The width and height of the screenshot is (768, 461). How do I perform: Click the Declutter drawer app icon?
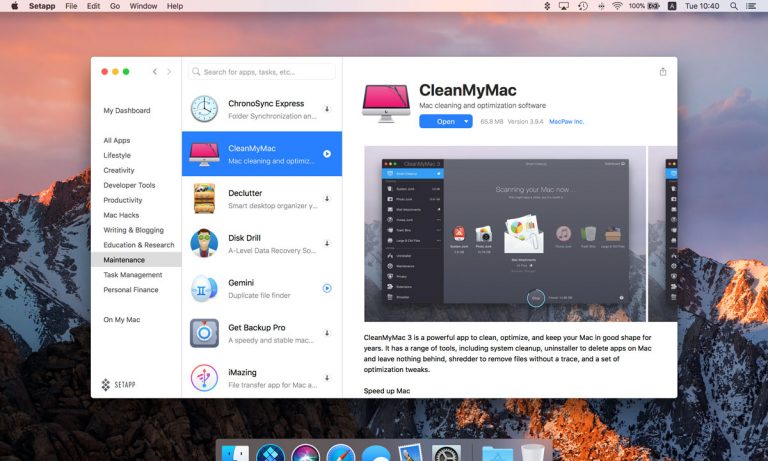[204, 198]
